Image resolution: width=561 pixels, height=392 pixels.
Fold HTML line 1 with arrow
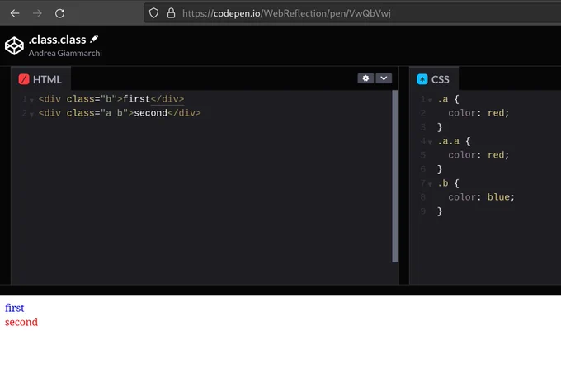[x=31, y=100]
